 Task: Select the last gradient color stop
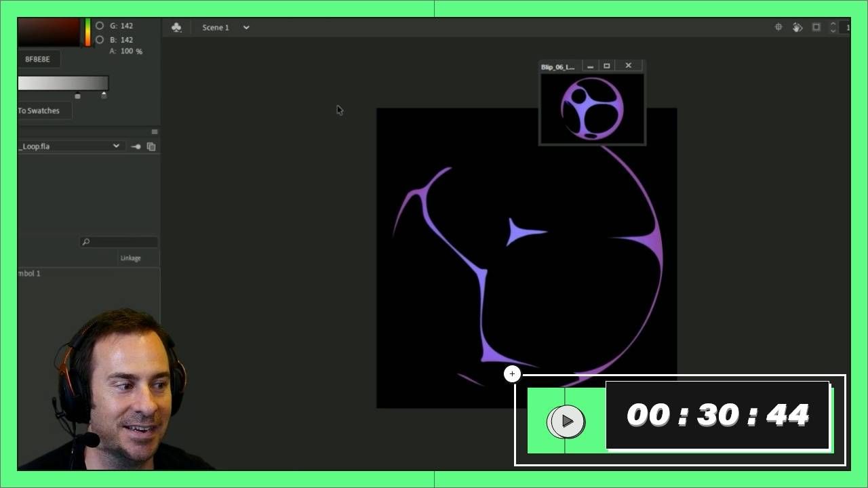coord(104,96)
